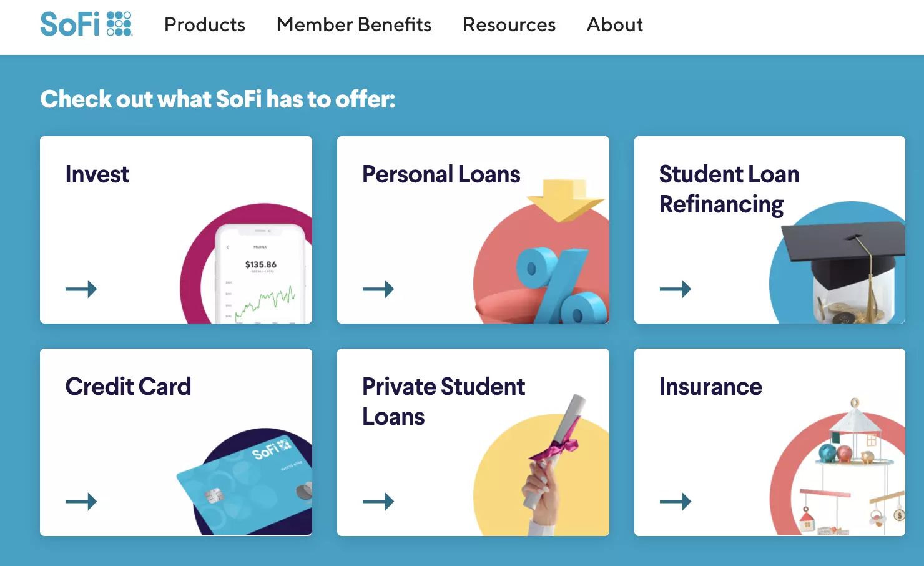924x566 pixels.
Task: Select the Invest heading link
Action: click(97, 174)
